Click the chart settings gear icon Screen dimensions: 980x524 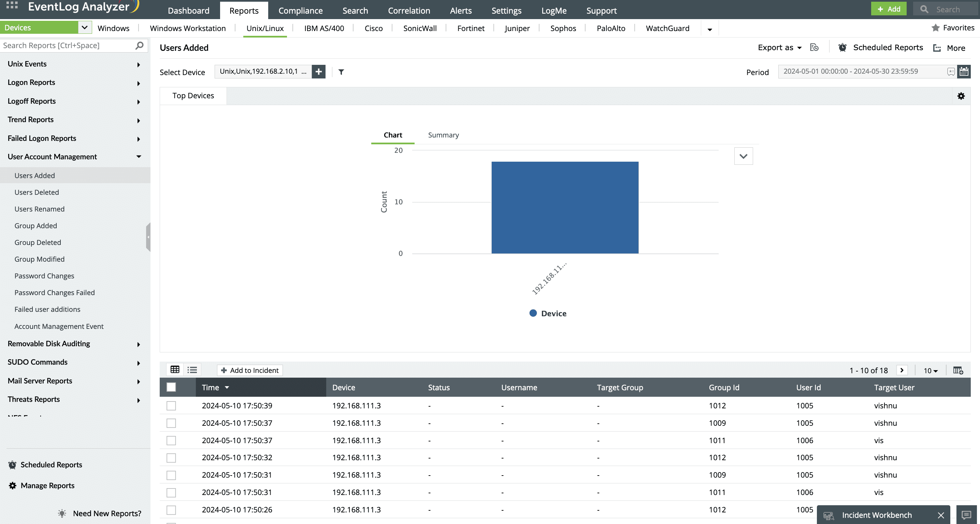[x=961, y=96]
